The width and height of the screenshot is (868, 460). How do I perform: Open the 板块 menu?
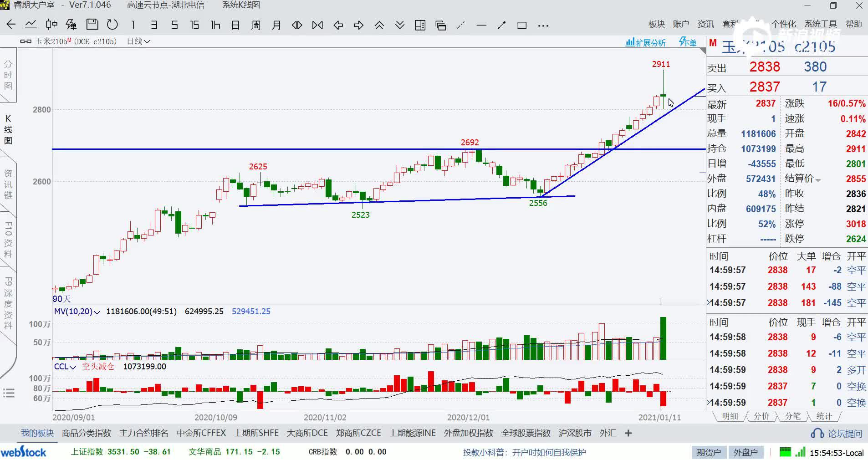click(656, 24)
